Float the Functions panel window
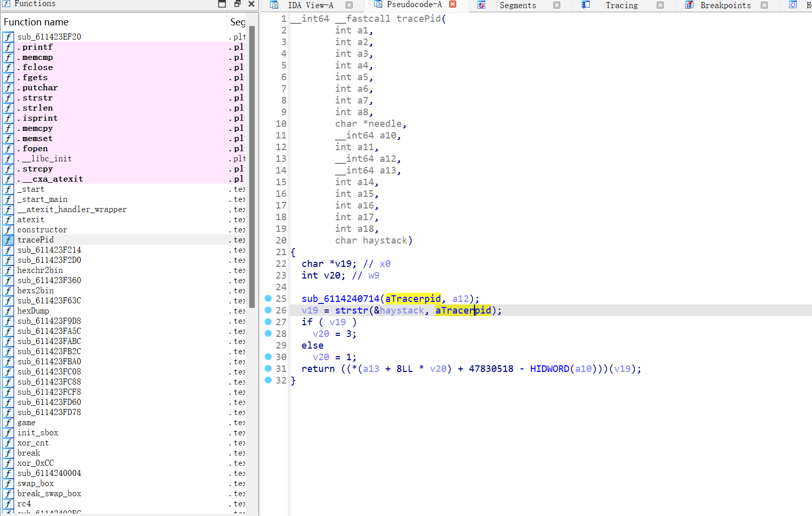The height and width of the screenshot is (516, 812). click(237, 4)
